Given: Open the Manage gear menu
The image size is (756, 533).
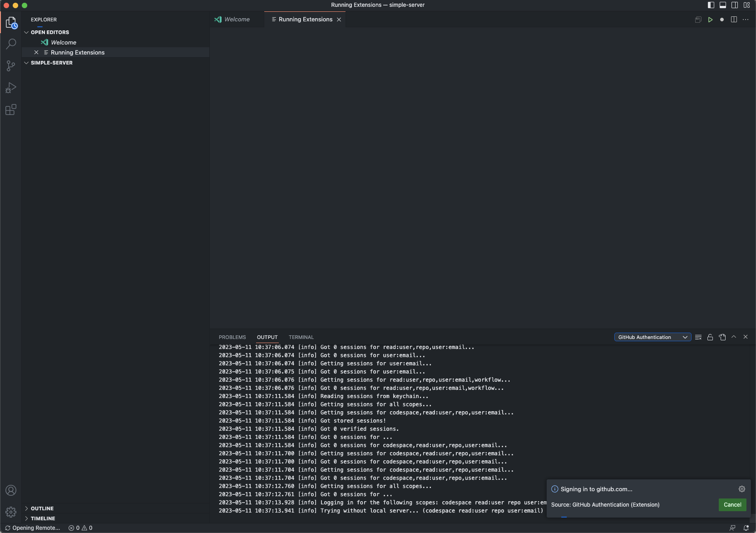Looking at the screenshot, I should point(11,512).
